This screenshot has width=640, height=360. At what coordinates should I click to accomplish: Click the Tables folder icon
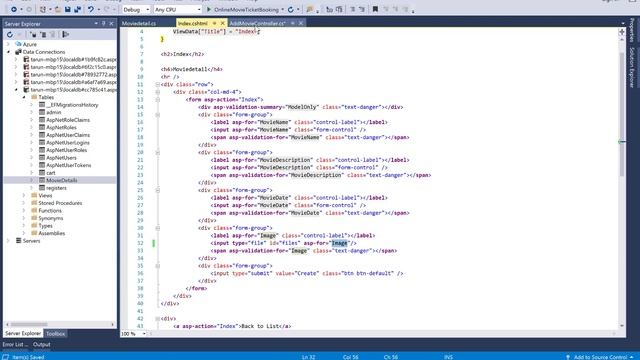click(x=34, y=97)
